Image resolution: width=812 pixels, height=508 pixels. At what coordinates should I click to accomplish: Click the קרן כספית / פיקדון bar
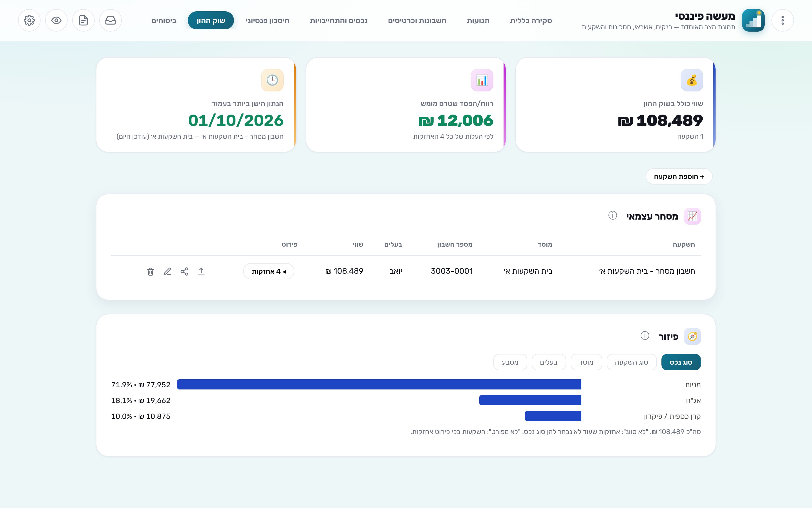point(553,416)
